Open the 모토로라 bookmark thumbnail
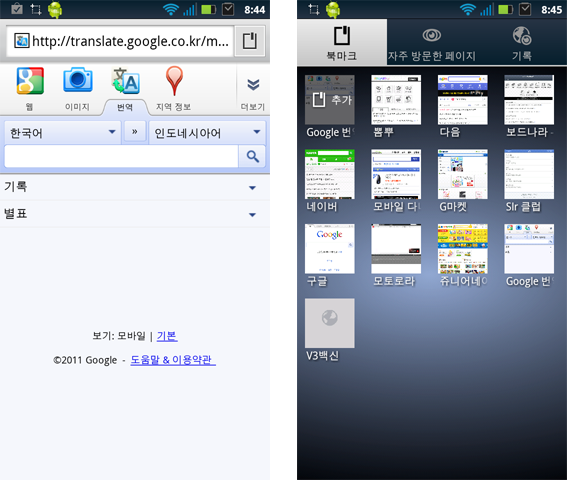The image size is (567, 480). (396, 249)
